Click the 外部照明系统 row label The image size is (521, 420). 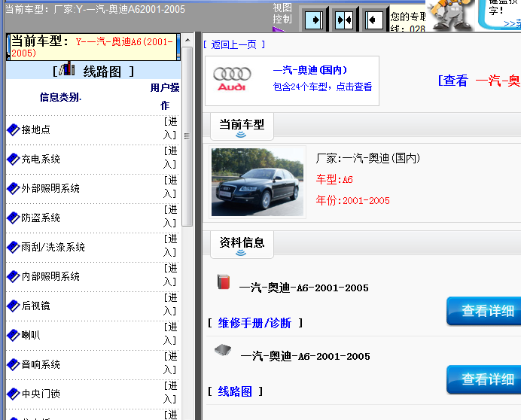50,188
